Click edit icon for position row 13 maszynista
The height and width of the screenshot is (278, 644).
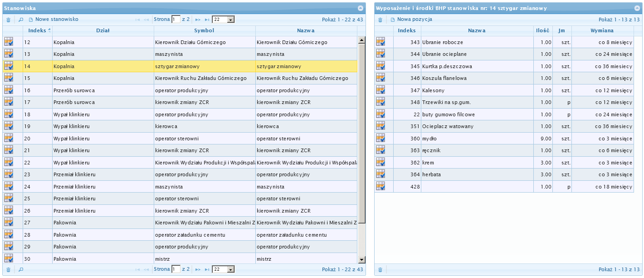[x=9, y=54]
